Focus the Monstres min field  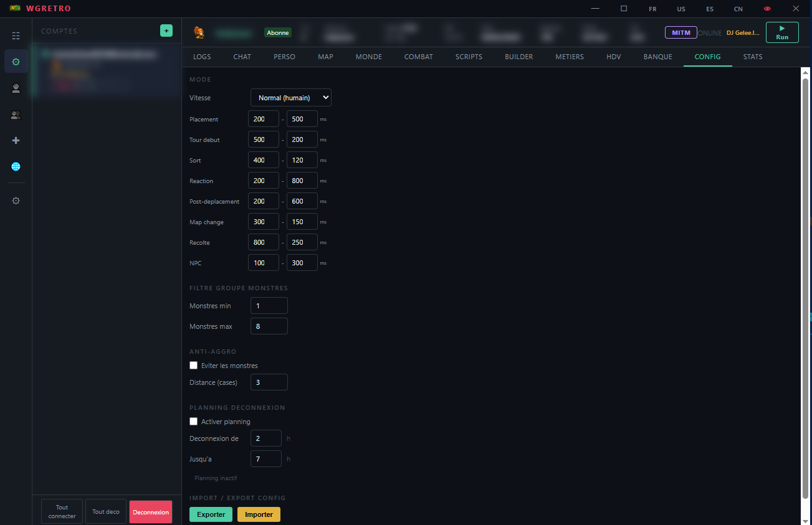(x=269, y=306)
